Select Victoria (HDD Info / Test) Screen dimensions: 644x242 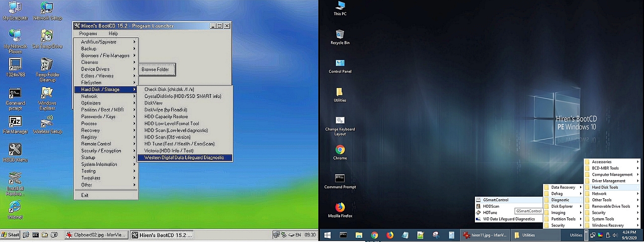(185, 150)
